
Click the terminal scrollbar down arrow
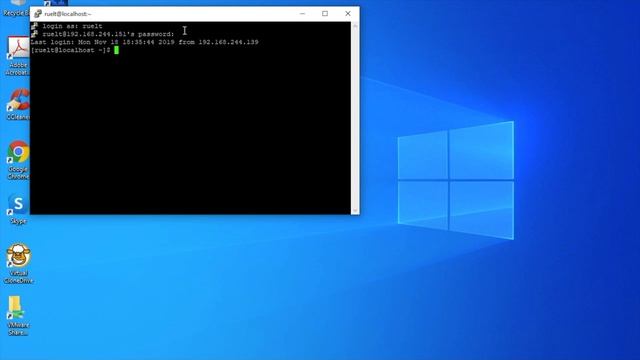pyautogui.click(x=355, y=211)
